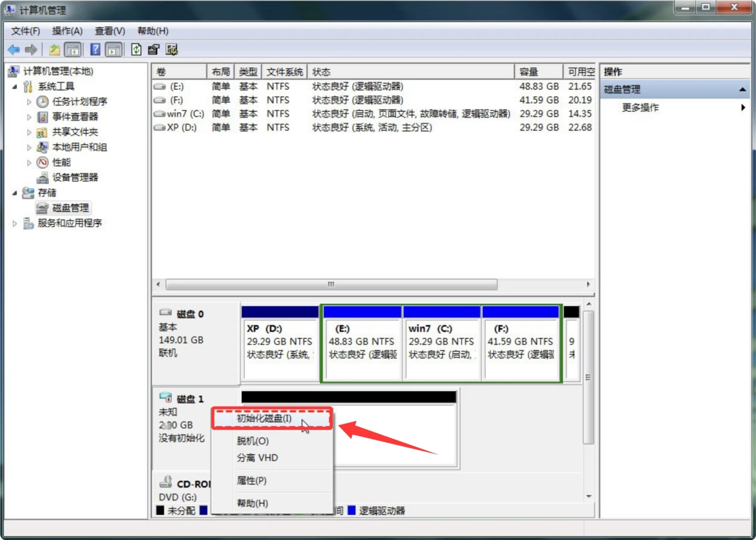Expand the 本地用户和组 node arrow
The height and width of the screenshot is (540, 756).
tap(29, 147)
